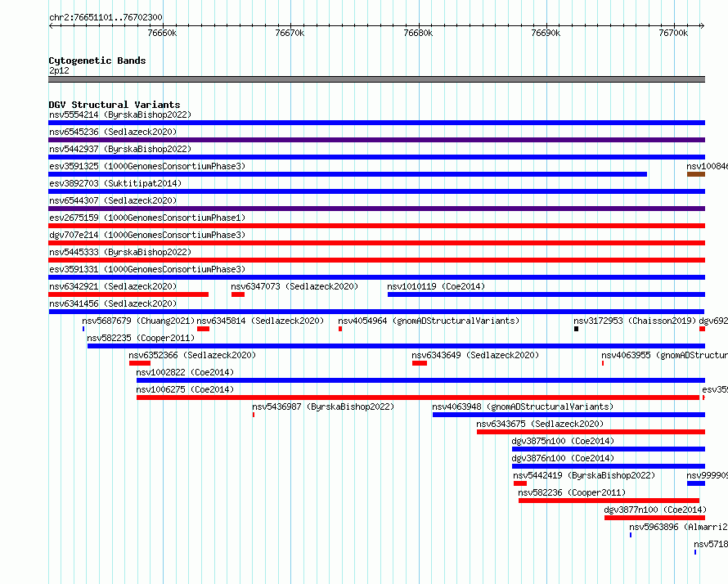The height and width of the screenshot is (584, 728).
Task: Open the nsv4063955 variant label
Action: [664, 355]
